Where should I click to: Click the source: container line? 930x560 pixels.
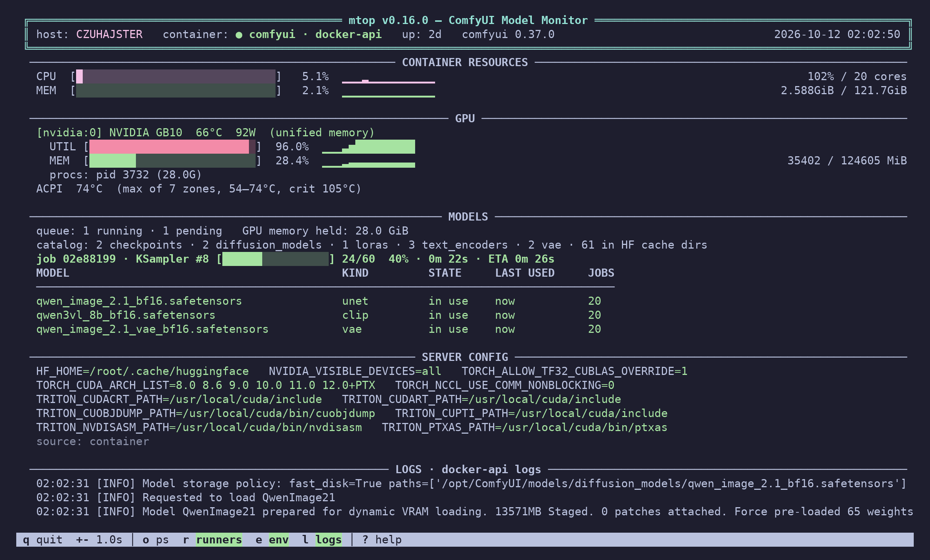click(92, 441)
